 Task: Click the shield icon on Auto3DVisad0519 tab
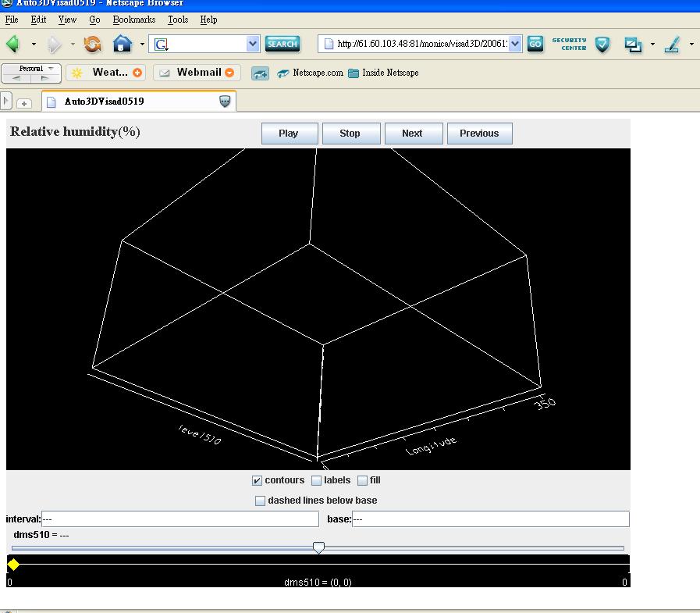pyautogui.click(x=225, y=102)
